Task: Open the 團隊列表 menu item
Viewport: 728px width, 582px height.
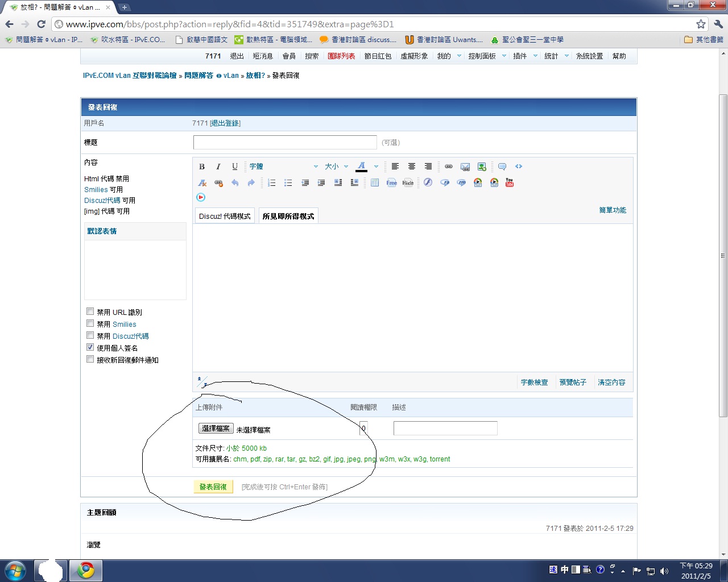Action: click(341, 56)
